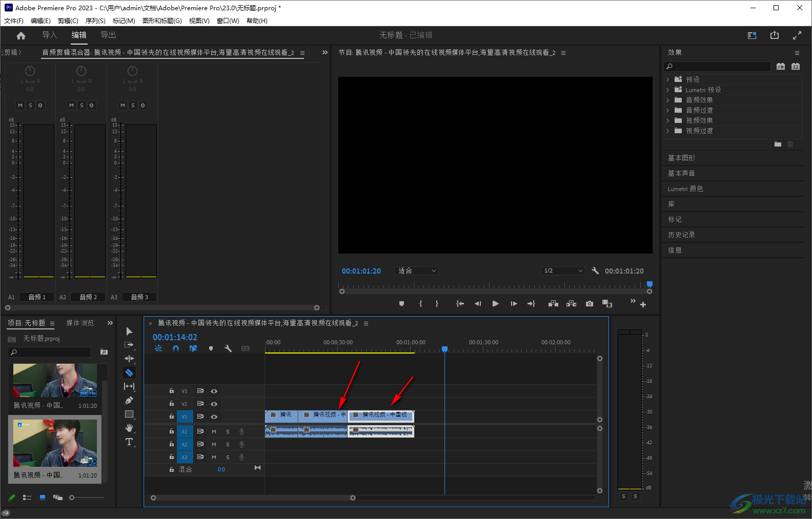Switch to 媒体浏览 panel tab
The image size is (812, 519).
click(x=80, y=323)
